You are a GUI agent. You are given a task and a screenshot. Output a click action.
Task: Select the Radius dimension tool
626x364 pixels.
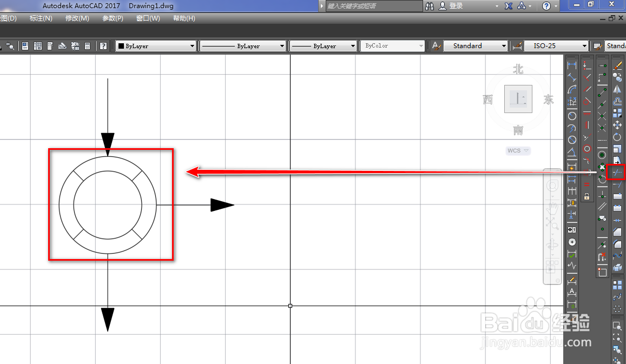(x=572, y=116)
